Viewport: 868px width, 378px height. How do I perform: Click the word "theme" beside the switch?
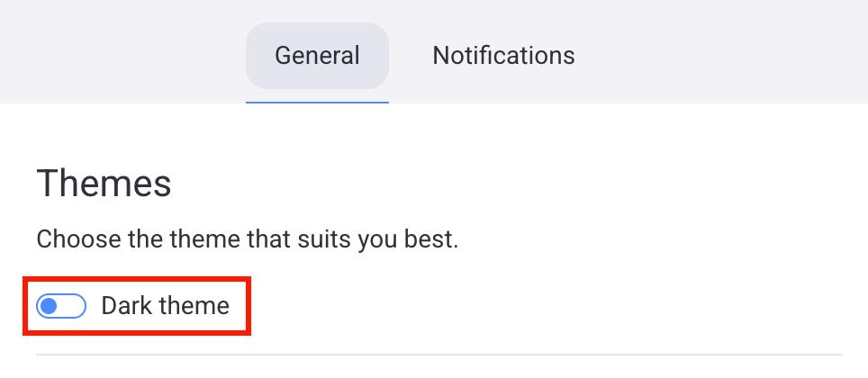click(x=195, y=307)
